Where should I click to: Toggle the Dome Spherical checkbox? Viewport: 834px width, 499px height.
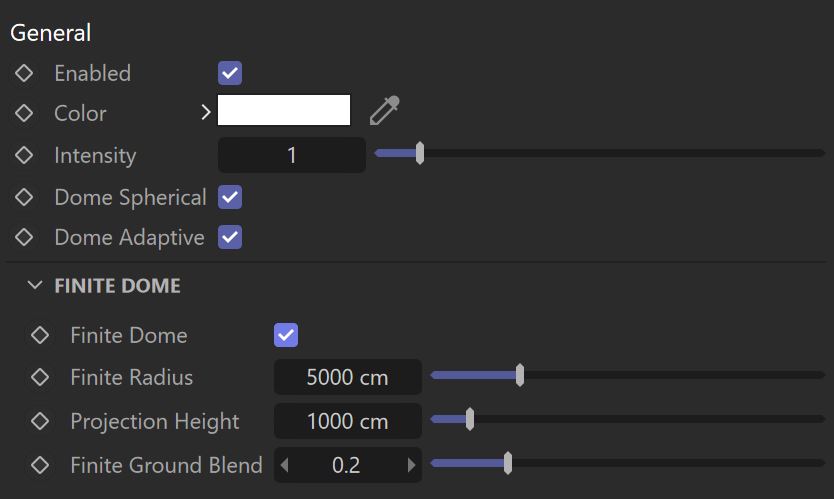[x=230, y=197]
